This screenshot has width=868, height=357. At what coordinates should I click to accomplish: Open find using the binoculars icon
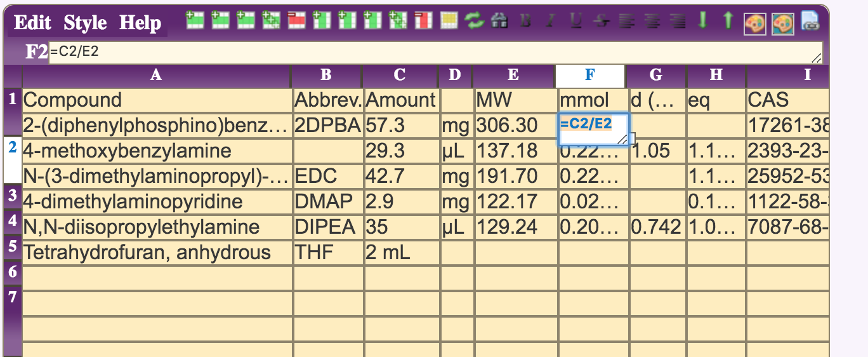click(x=499, y=20)
